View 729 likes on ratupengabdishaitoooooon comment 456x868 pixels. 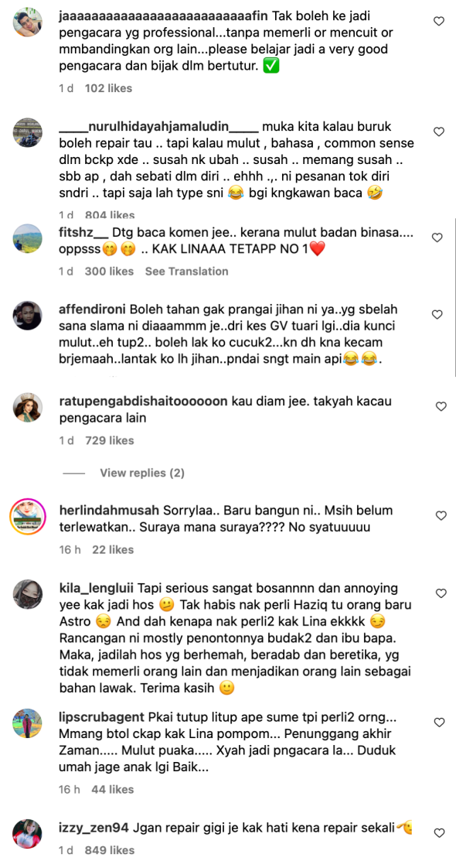[x=110, y=441]
